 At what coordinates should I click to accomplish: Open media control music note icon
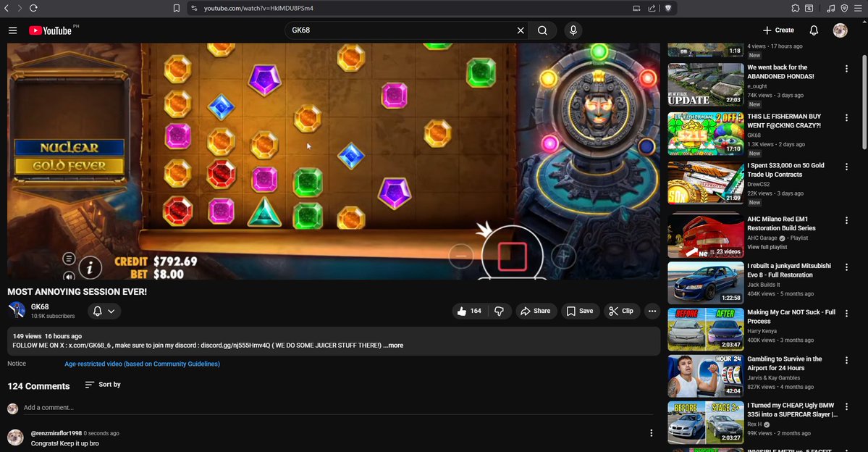point(830,8)
